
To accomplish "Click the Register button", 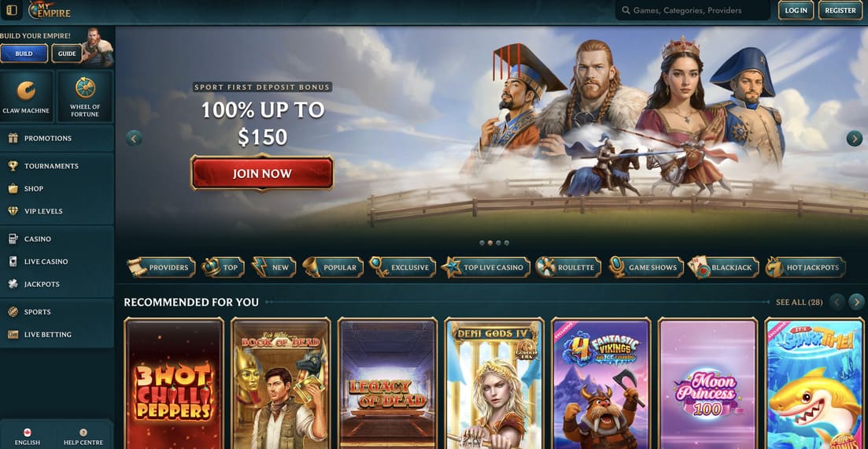I will coord(840,10).
